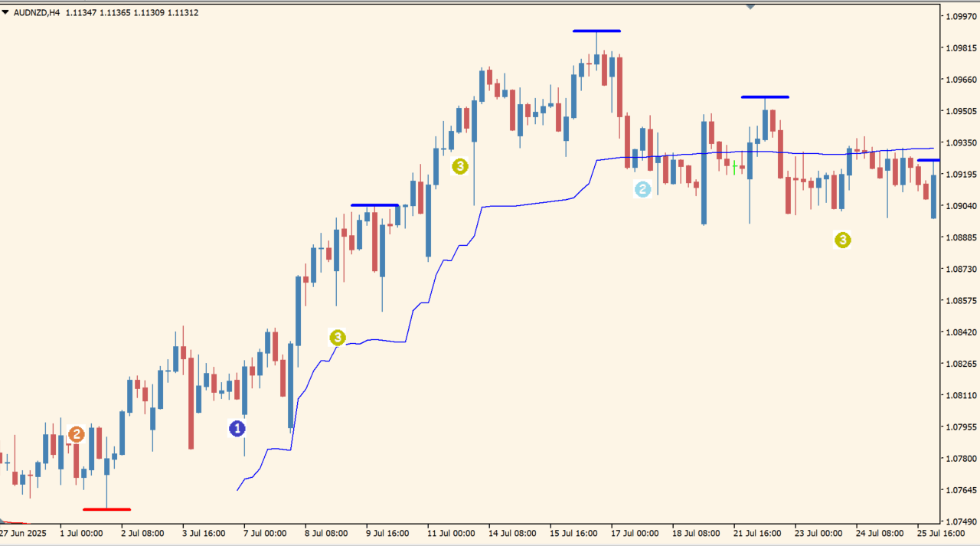
Task: Select blue resistance line at the highest peak
Action: [596, 31]
